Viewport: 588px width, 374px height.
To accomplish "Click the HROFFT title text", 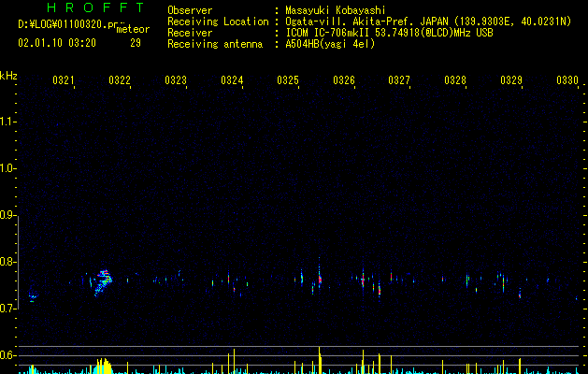I will click(95, 7).
